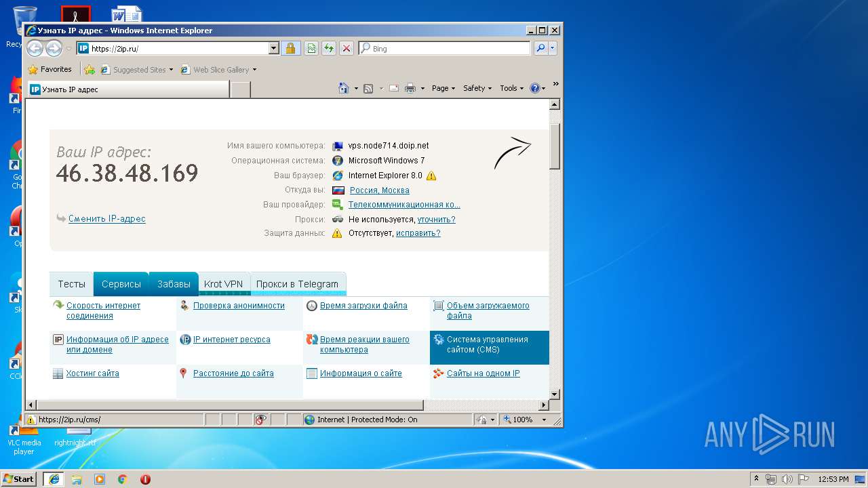Select the Krot VPN tab
Screen dimensions: 868x488
pyautogui.click(x=223, y=284)
